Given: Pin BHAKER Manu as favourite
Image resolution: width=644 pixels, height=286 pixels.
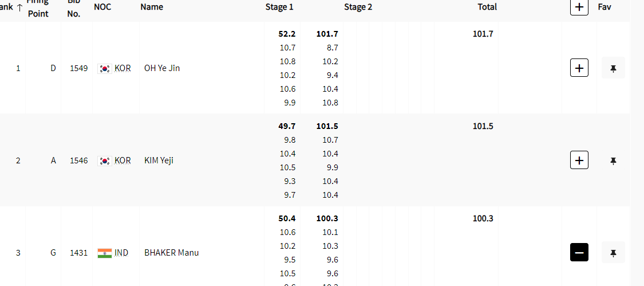Looking at the screenshot, I should 613,252.
